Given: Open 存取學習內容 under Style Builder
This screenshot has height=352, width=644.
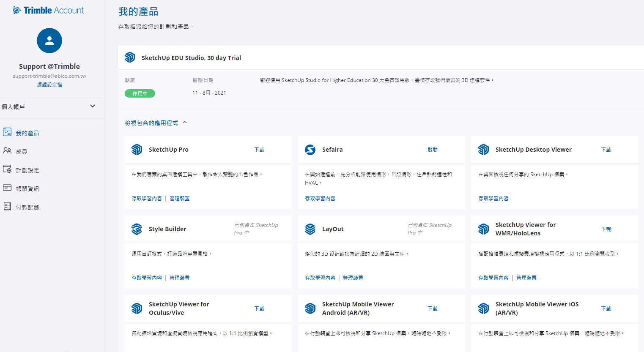Looking at the screenshot, I should click(147, 278).
